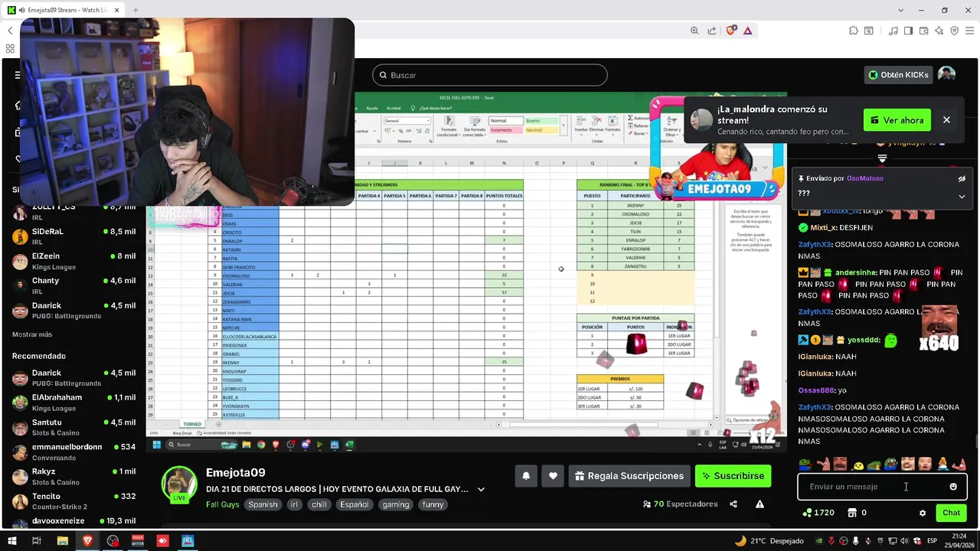The image size is (980, 551).
Task: Open the browser extensions puzzle icon
Action: [x=854, y=31]
